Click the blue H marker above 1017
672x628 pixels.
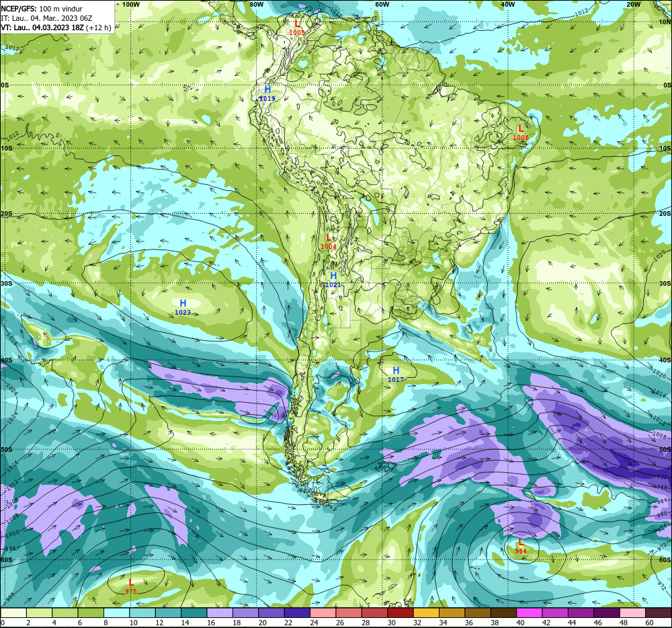coord(396,370)
